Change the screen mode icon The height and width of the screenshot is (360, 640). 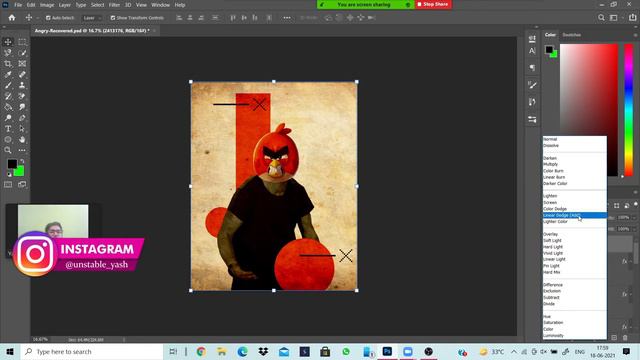point(22,184)
